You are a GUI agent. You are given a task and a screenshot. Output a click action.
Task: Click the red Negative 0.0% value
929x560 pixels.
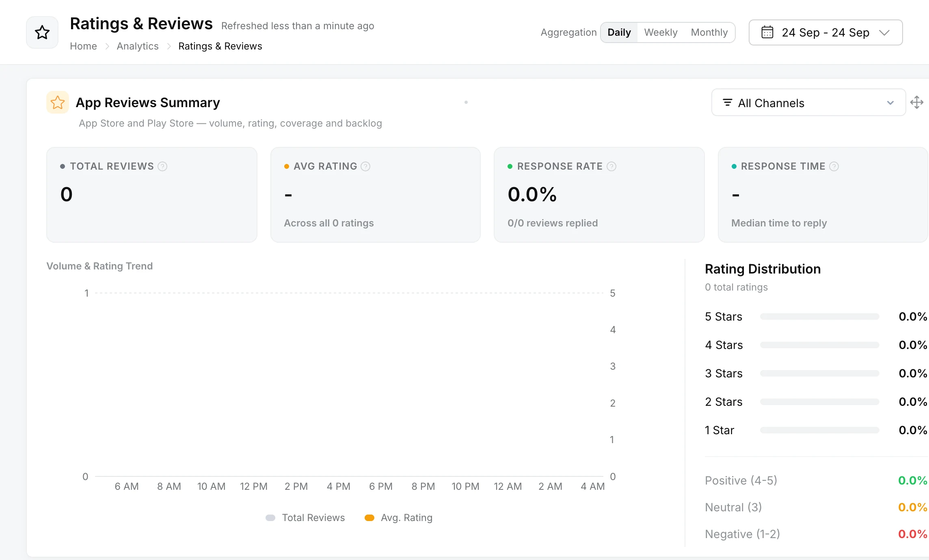[912, 534]
